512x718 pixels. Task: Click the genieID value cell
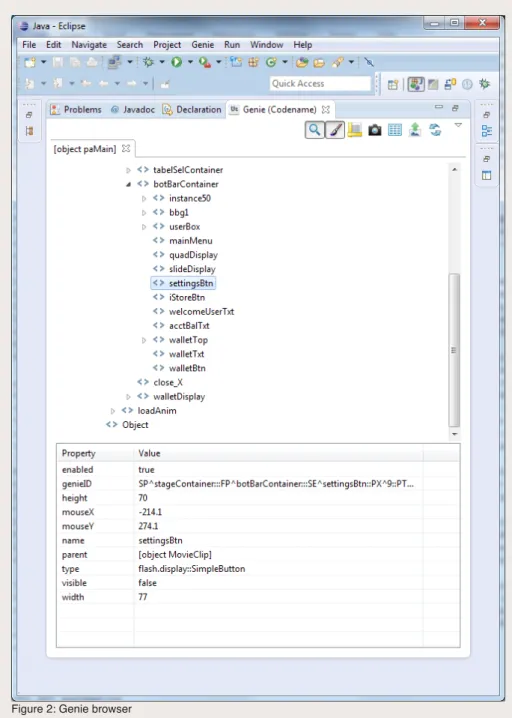coord(276,484)
